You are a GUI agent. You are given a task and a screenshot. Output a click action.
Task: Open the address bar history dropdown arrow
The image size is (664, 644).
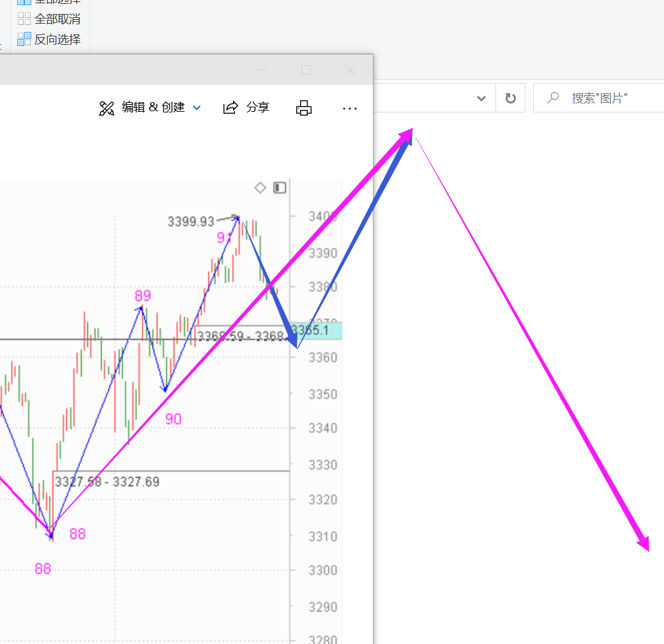[x=481, y=98]
